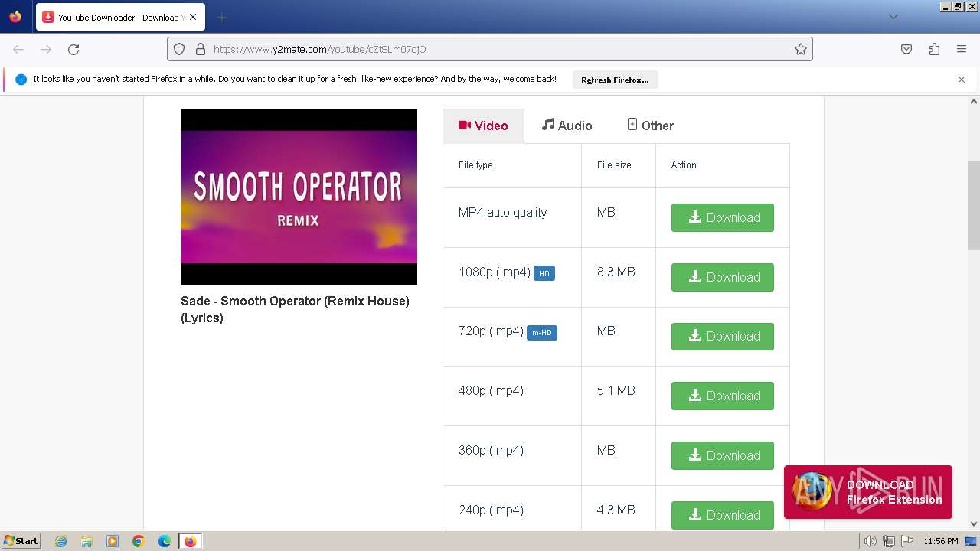Screen dimensions: 980x551
Task: Click the scrollbar up arrow
Action: point(974,101)
